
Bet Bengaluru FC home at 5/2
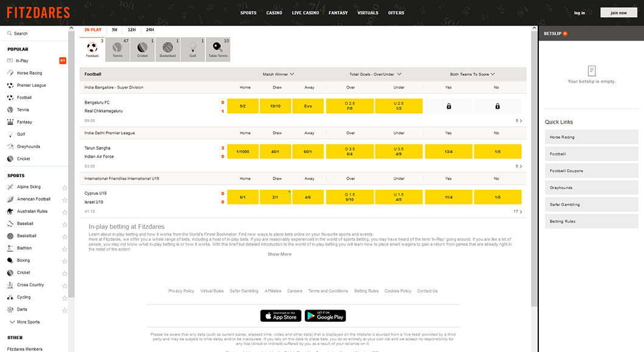point(243,106)
